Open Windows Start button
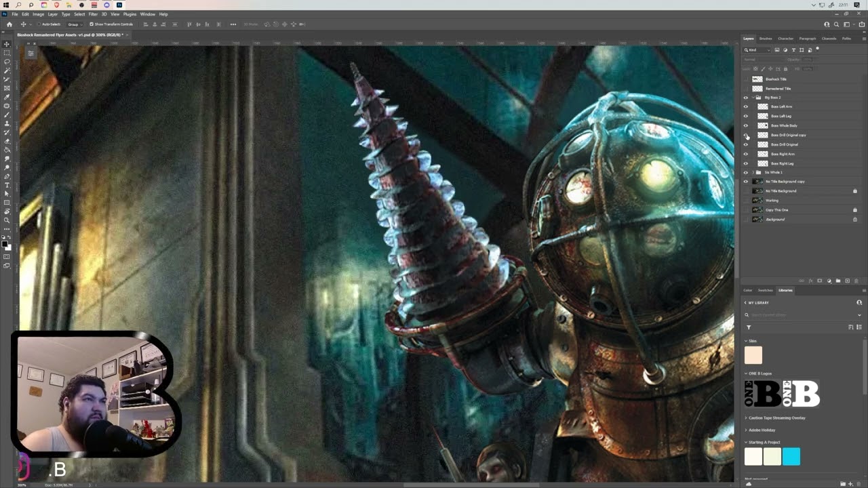 (5, 5)
